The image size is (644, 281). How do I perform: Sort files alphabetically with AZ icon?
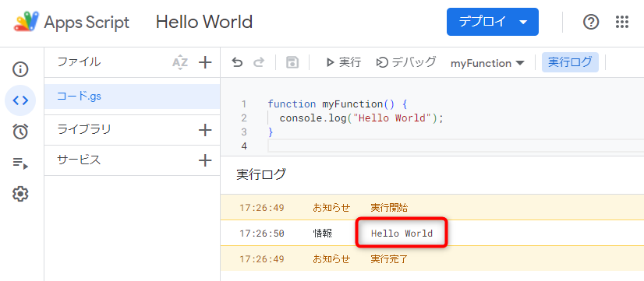(180, 63)
